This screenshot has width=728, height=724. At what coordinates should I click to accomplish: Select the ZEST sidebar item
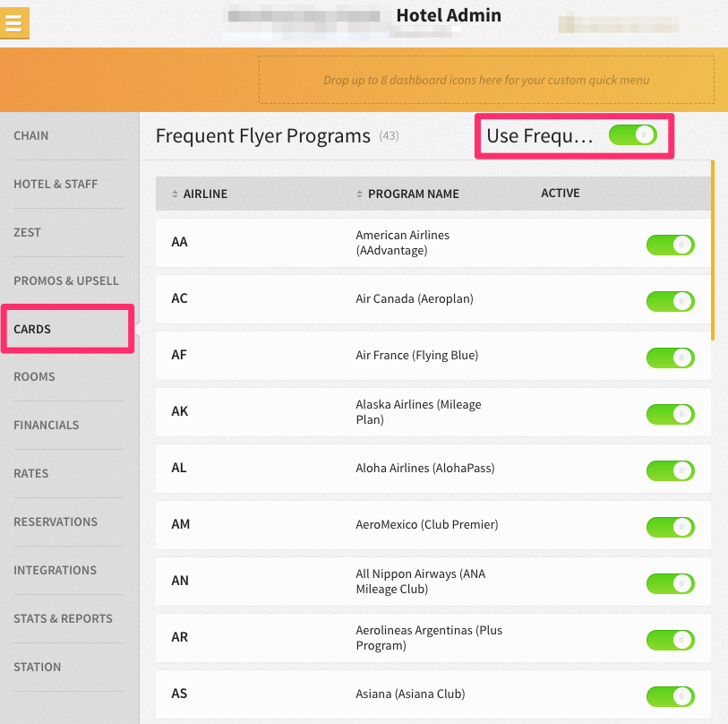[x=28, y=232]
